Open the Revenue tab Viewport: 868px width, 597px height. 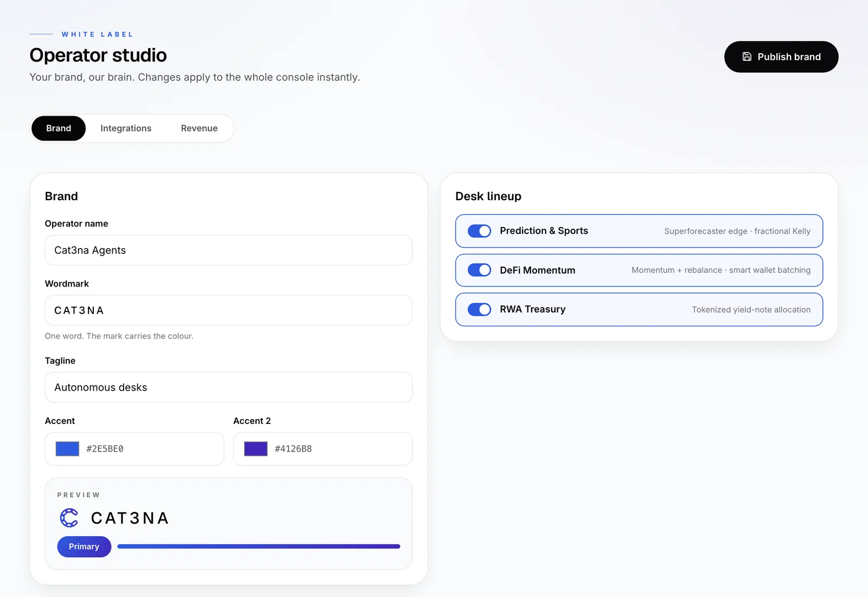pos(199,128)
